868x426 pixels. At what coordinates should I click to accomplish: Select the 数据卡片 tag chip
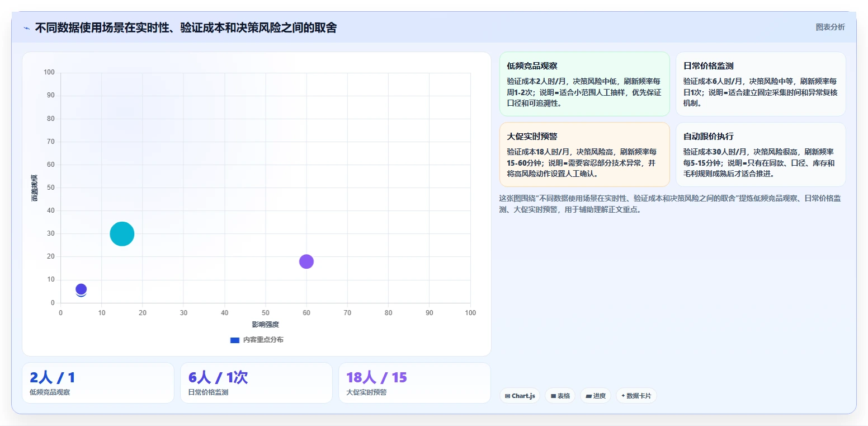[x=636, y=396]
